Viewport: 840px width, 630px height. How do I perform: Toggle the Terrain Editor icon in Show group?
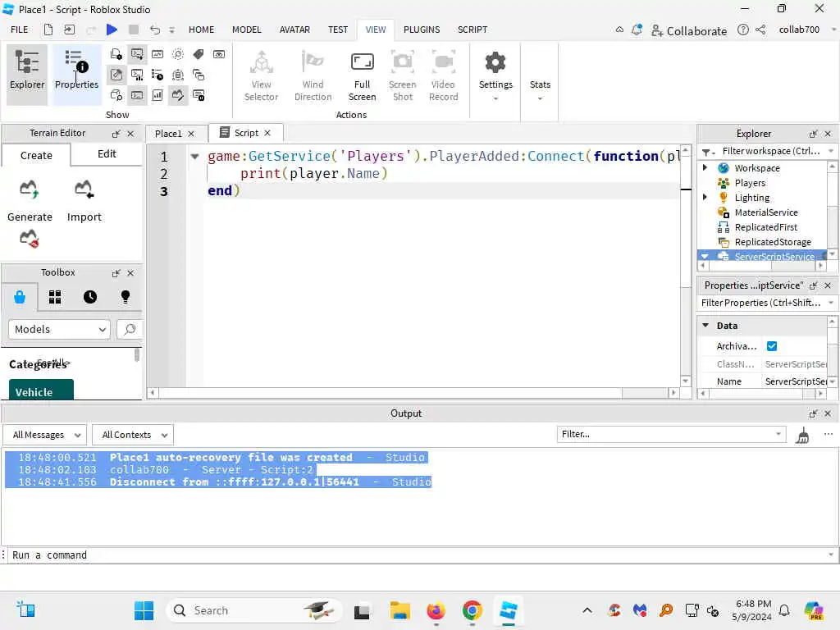click(x=178, y=95)
